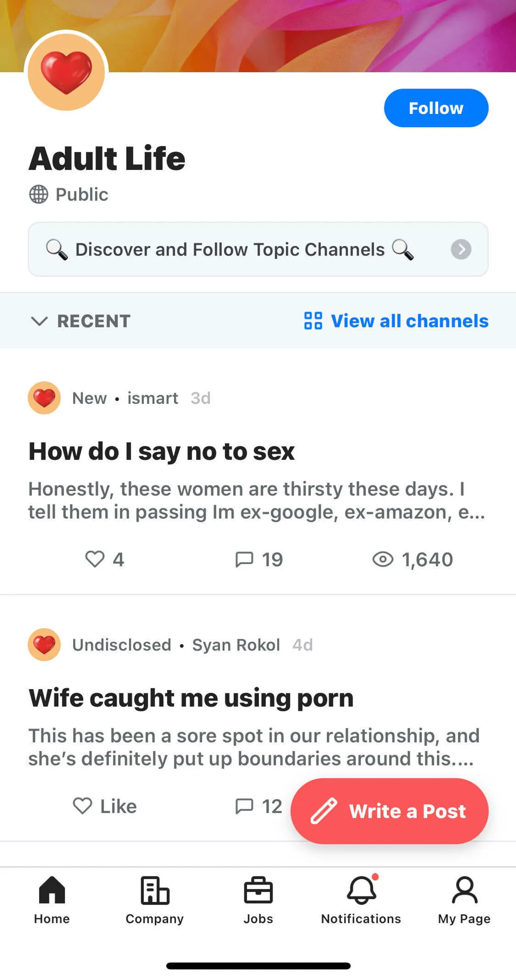Open Discover and Follow Topic Channels arrow

461,249
